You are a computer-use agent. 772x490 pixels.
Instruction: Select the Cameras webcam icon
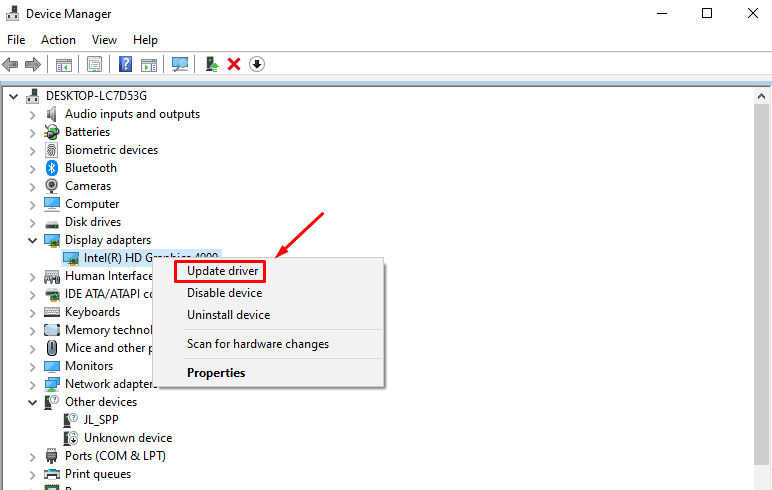(x=52, y=186)
